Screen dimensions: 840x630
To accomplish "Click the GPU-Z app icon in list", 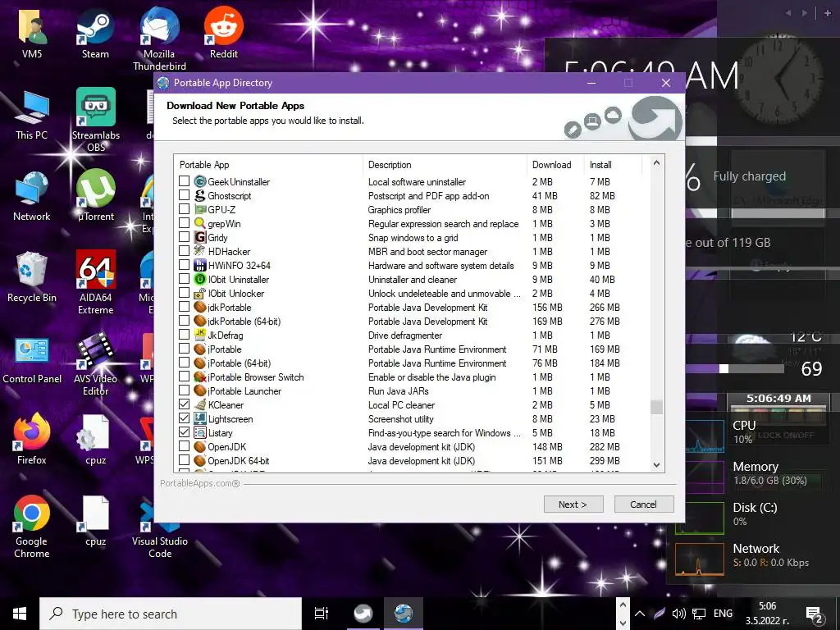I will tap(200, 209).
